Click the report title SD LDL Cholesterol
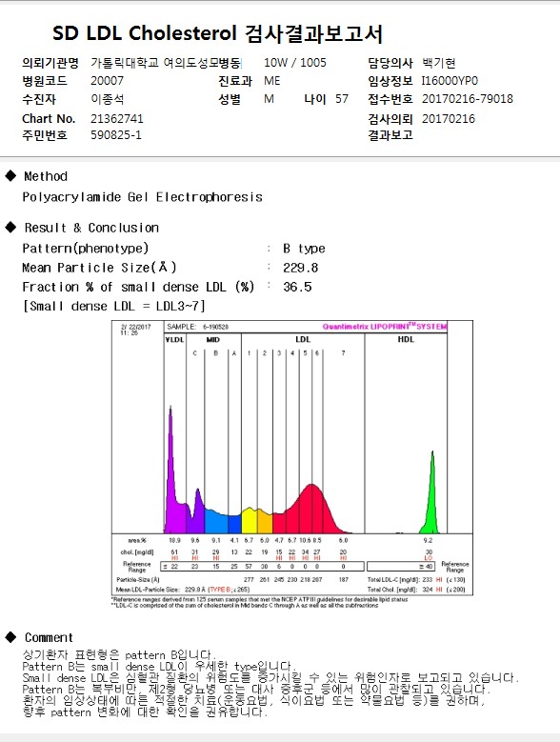The image size is (560, 742). click(144, 33)
